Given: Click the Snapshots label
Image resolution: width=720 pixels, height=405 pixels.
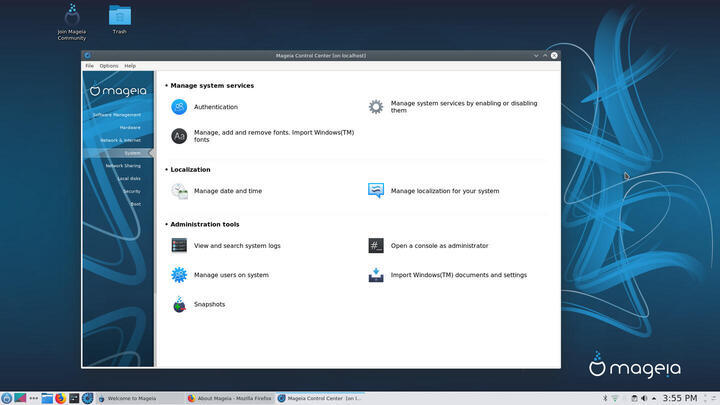Looking at the screenshot, I should (209, 304).
